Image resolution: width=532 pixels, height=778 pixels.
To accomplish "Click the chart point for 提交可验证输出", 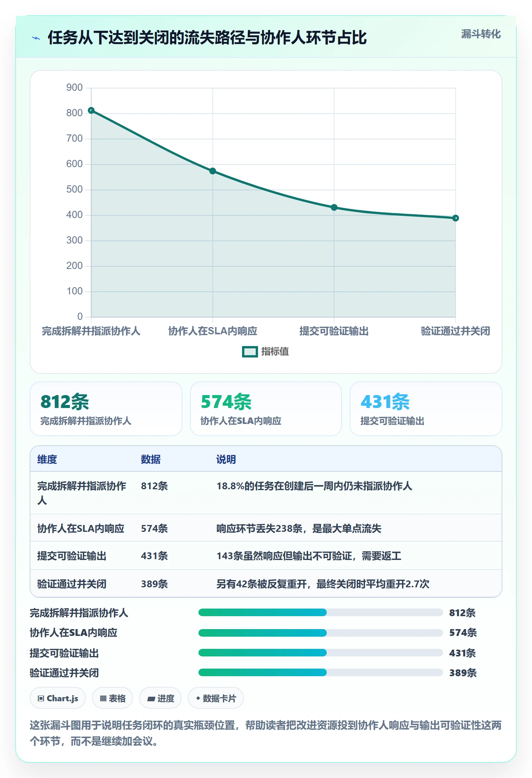I will click(x=334, y=207).
